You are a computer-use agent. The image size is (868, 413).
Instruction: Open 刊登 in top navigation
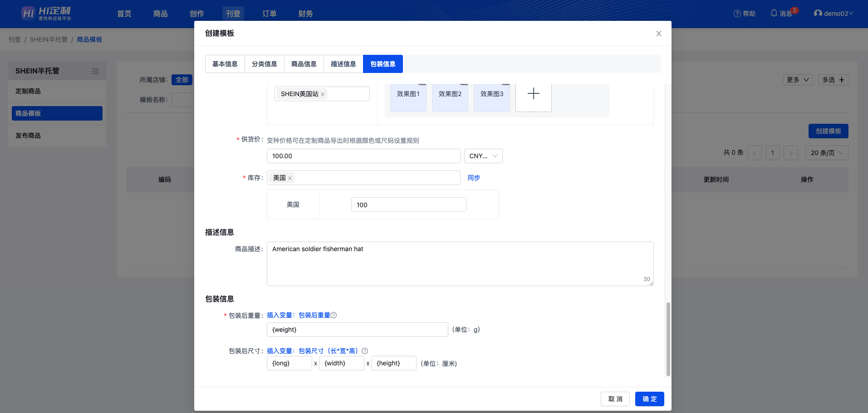(233, 14)
